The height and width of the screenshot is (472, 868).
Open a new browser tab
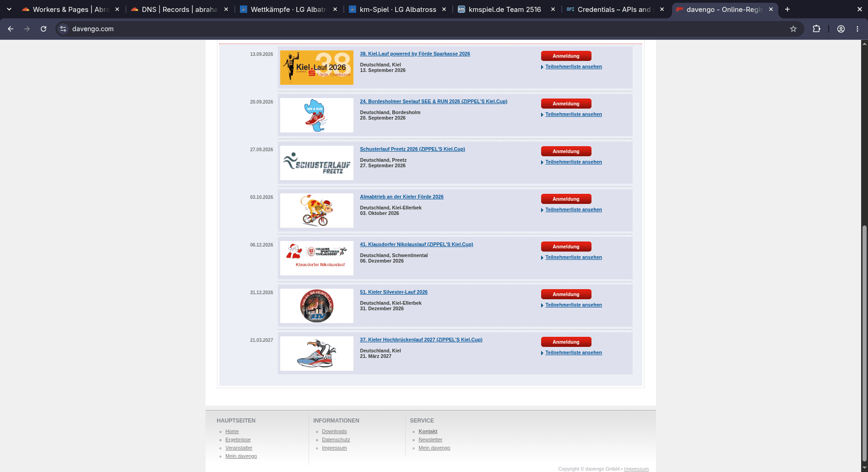pyautogui.click(x=787, y=9)
